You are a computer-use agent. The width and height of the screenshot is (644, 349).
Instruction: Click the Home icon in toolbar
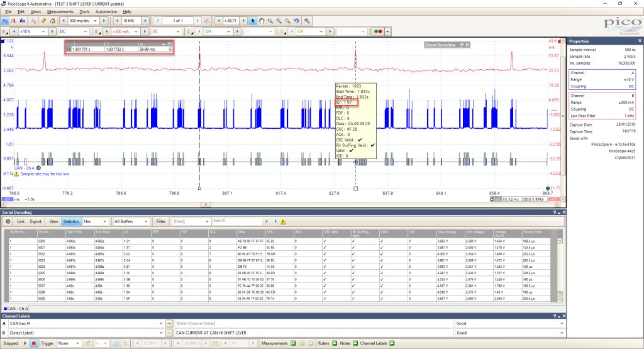(52, 21)
